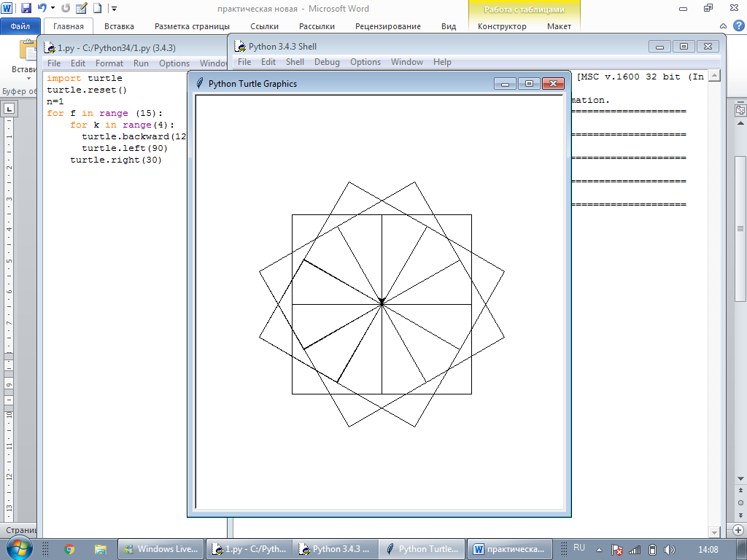Click the Word vertical scrollbar thumb
The height and width of the screenshot is (560, 747).
[x=740, y=229]
